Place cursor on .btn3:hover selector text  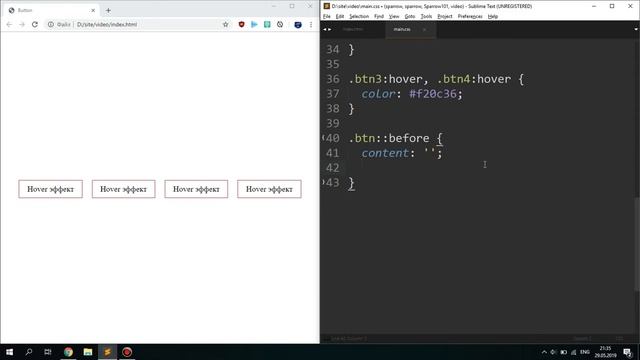pos(386,79)
